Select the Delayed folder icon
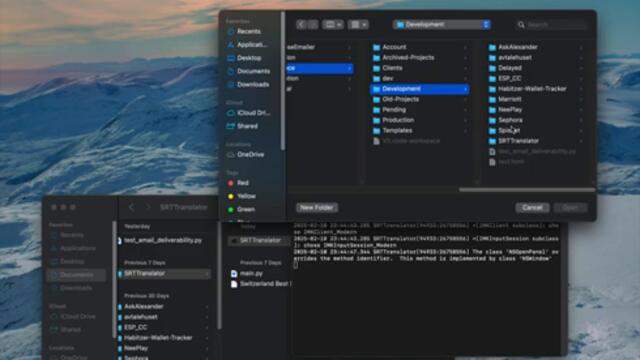This screenshot has width=640, height=360. pyautogui.click(x=492, y=68)
